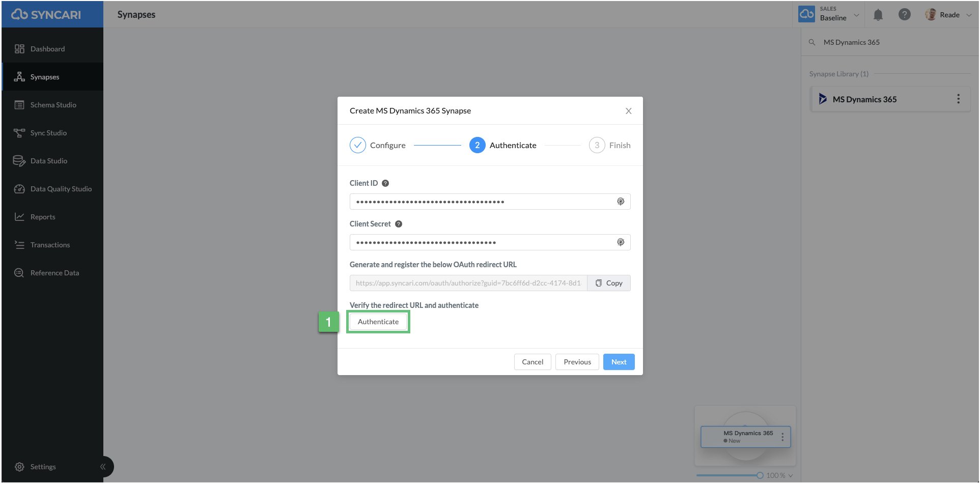
Task: Open Data Studio in the sidebar
Action: point(48,161)
